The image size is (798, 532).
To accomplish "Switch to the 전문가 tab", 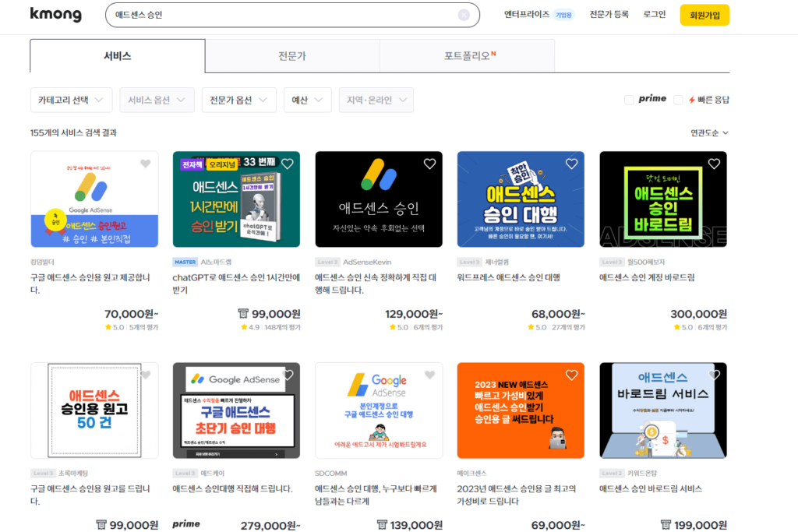I will click(x=292, y=56).
